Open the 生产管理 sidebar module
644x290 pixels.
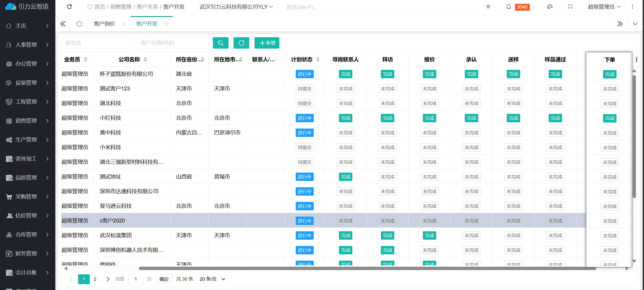point(26,139)
